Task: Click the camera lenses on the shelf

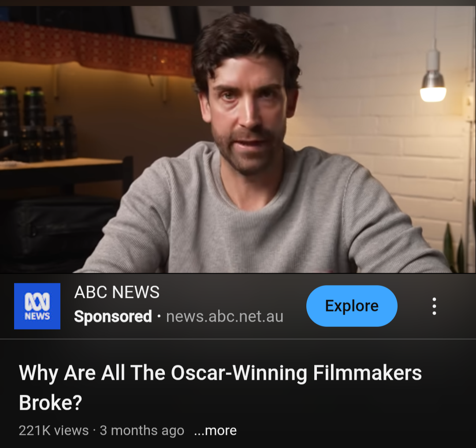Action: [37, 124]
